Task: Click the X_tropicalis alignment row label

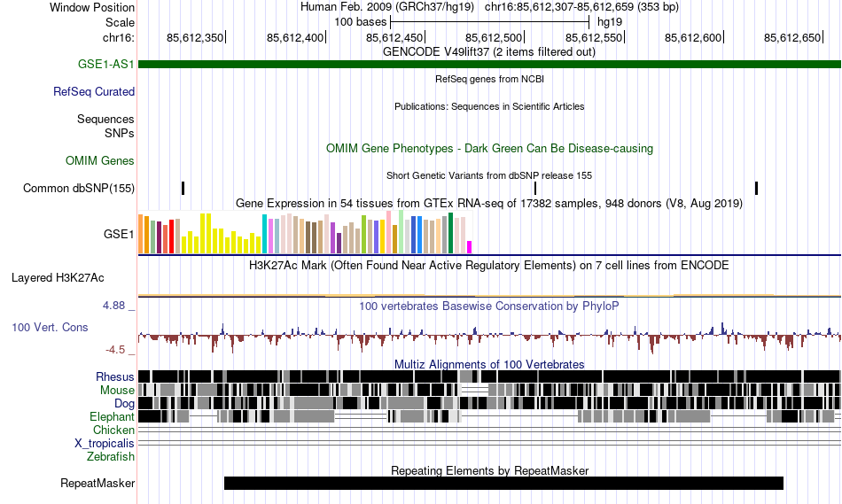Action: click(105, 444)
